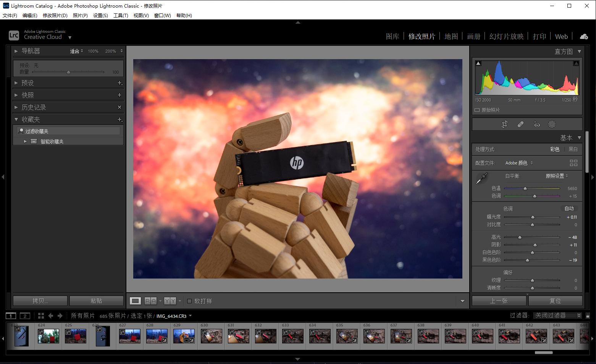
Task: Select the Spot Removal tool
Action: 521,124
